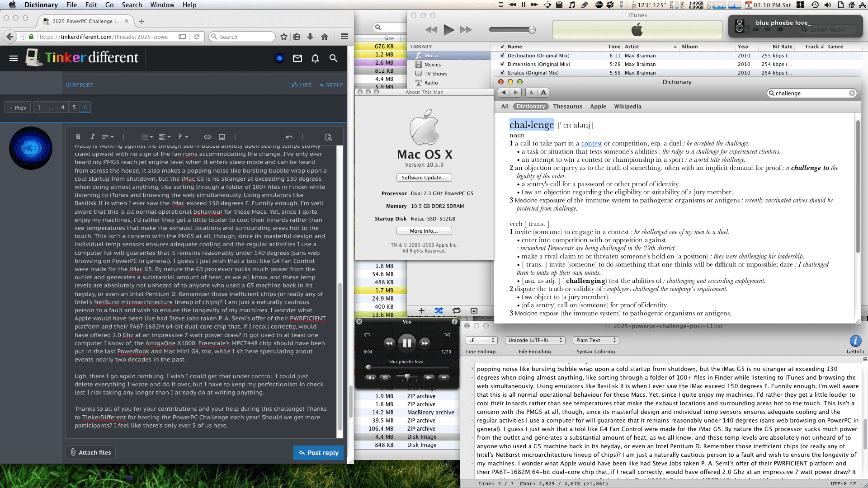
Task: Decrease Dictionary font size
Action: click(531, 93)
